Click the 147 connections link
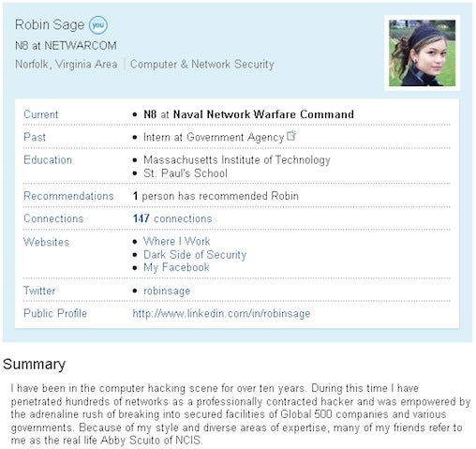 coord(172,218)
